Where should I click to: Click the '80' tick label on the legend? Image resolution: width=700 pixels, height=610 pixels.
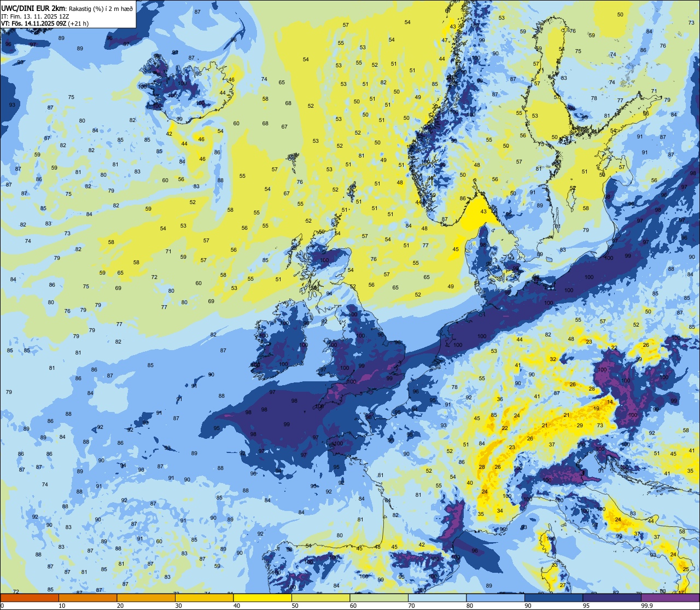point(470,606)
